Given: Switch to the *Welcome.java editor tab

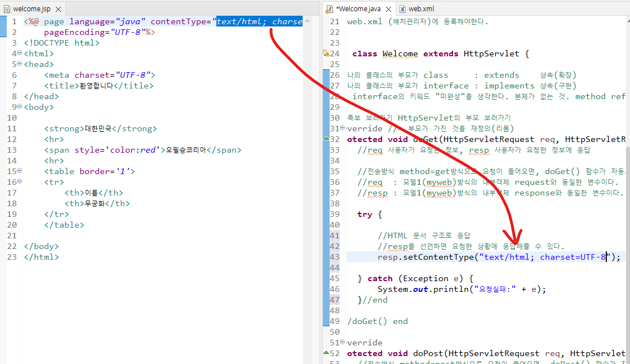Looking at the screenshot, I should pyautogui.click(x=358, y=9).
